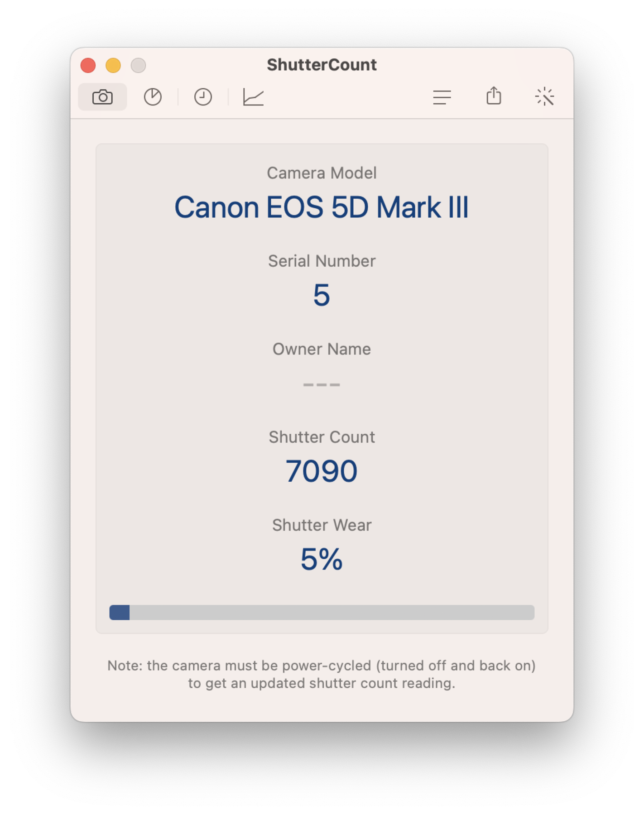Screen dimensions: 644x815
Task: Click the serial number value 5
Action: (322, 295)
